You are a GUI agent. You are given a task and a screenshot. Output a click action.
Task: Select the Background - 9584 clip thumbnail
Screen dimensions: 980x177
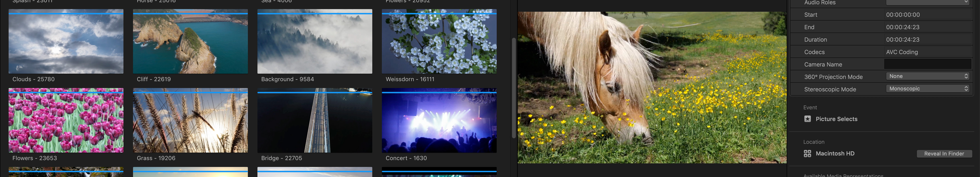[315, 42]
